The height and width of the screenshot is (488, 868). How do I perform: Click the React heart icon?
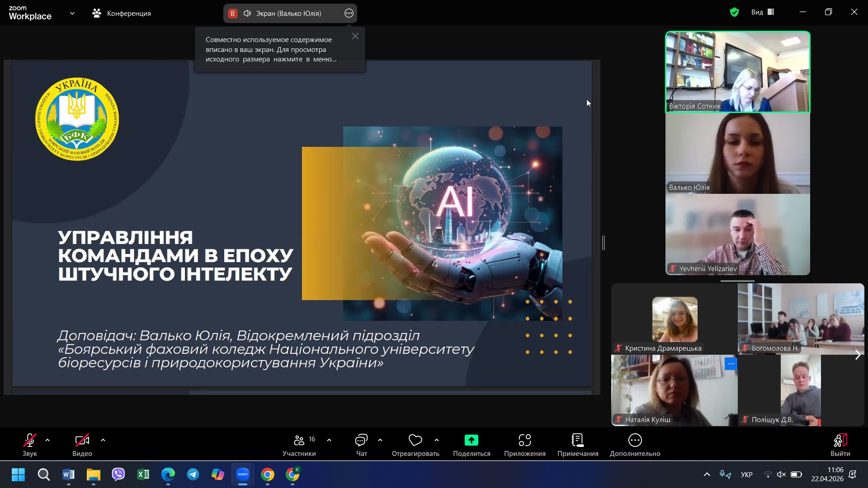[x=415, y=441]
